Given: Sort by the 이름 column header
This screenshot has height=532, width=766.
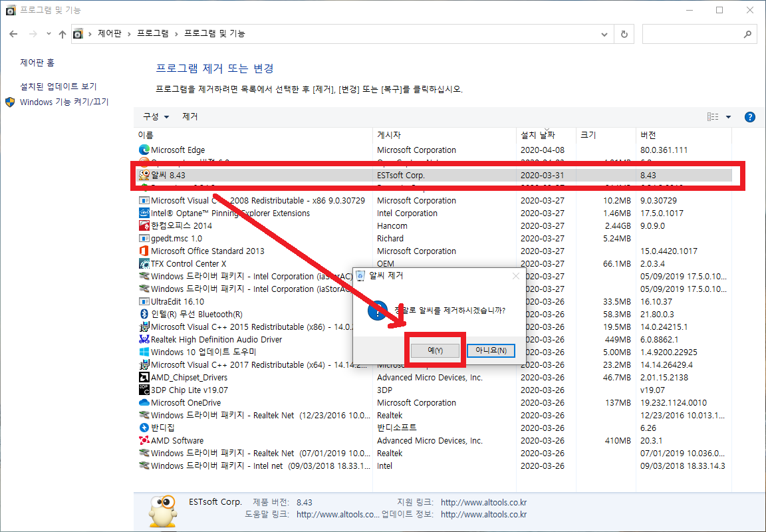Looking at the screenshot, I should (253, 135).
